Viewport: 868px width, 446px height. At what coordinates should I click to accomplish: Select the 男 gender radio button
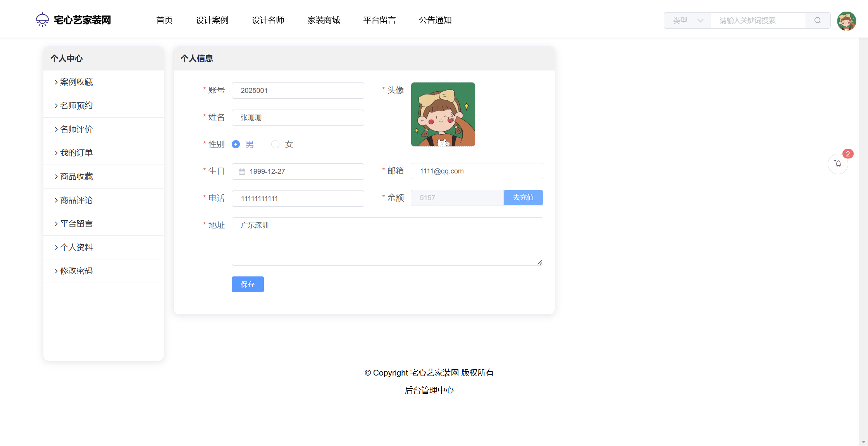pos(236,144)
